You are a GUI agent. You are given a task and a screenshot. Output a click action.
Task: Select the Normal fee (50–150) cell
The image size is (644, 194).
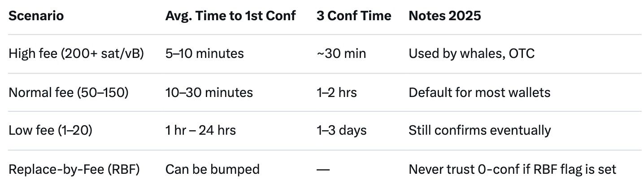coord(69,93)
